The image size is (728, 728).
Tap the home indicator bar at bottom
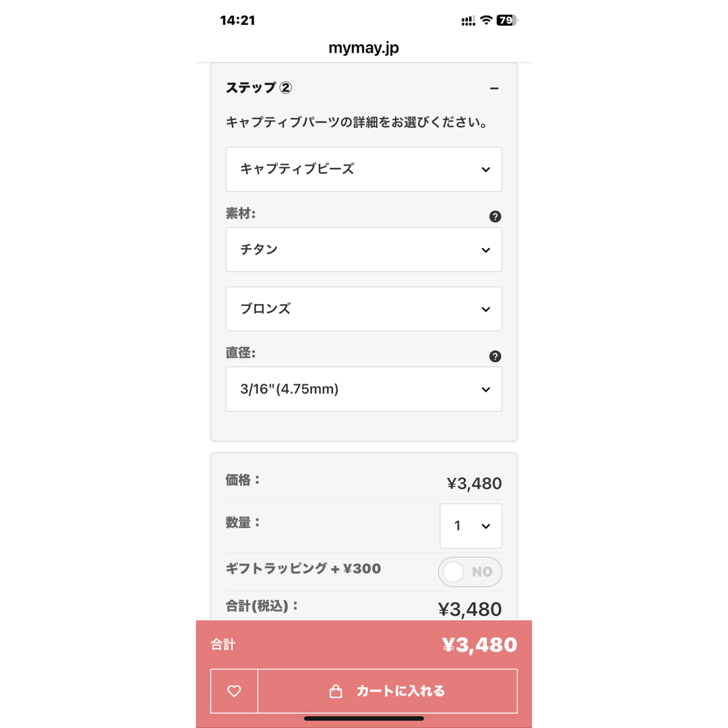pos(363,719)
